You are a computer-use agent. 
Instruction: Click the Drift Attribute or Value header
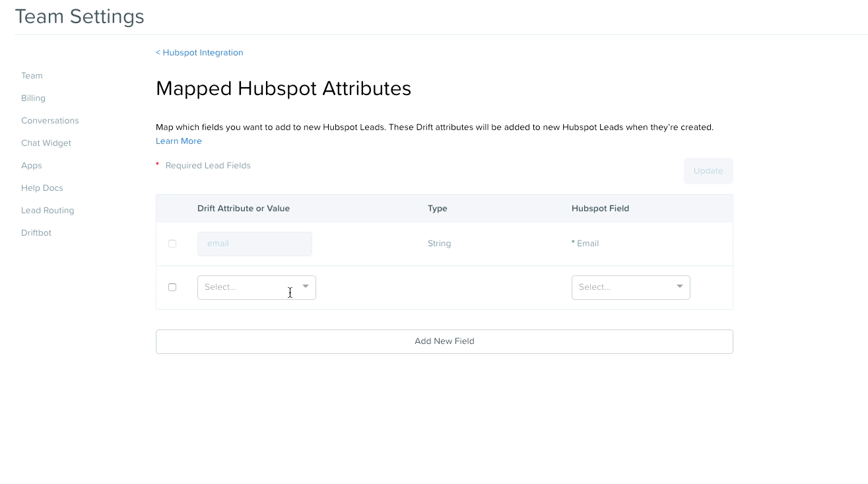[244, 209]
